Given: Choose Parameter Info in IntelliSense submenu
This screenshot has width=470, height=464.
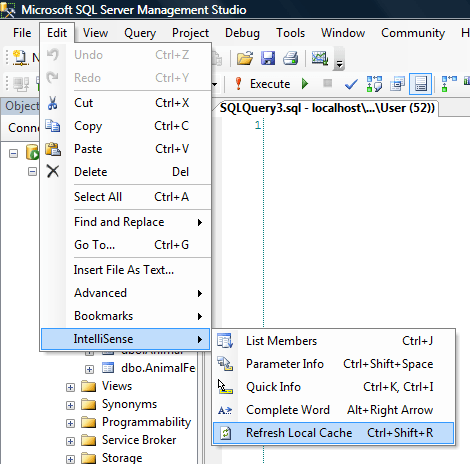Looking at the screenshot, I should [334, 364].
